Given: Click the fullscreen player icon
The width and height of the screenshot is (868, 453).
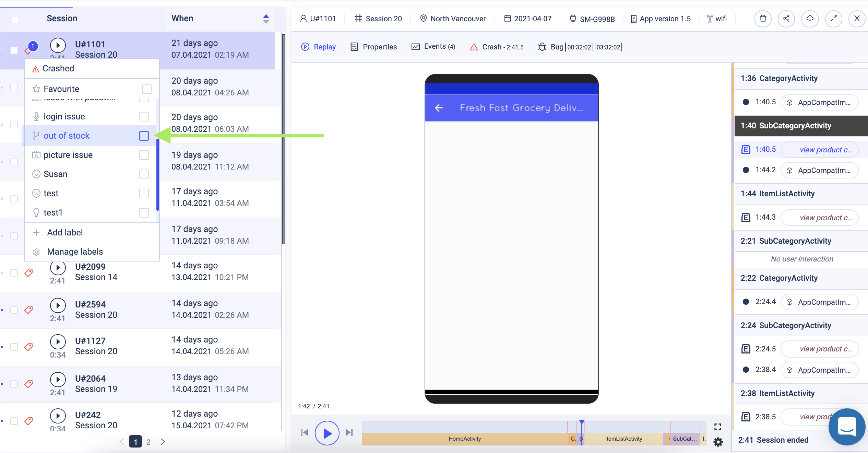Looking at the screenshot, I should click(718, 427).
